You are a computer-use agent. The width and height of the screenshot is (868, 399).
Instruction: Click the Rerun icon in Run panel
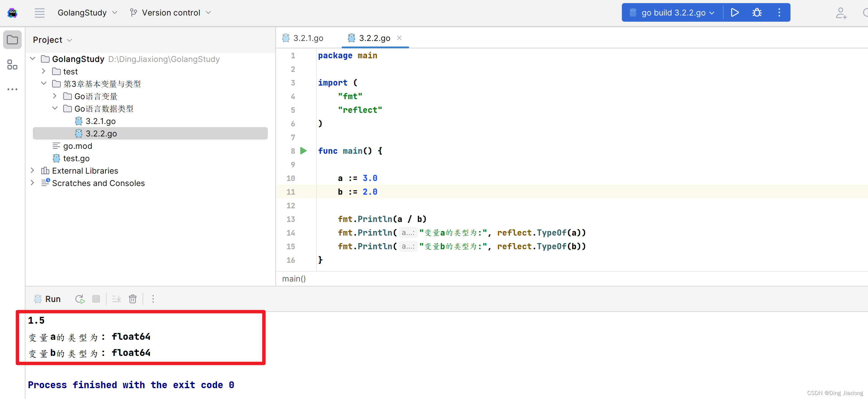(x=80, y=299)
